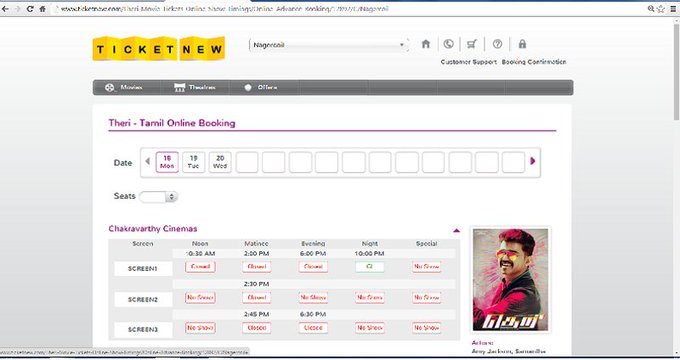Open booking history clock icon
The height and width of the screenshot is (360, 680).
tap(448, 44)
